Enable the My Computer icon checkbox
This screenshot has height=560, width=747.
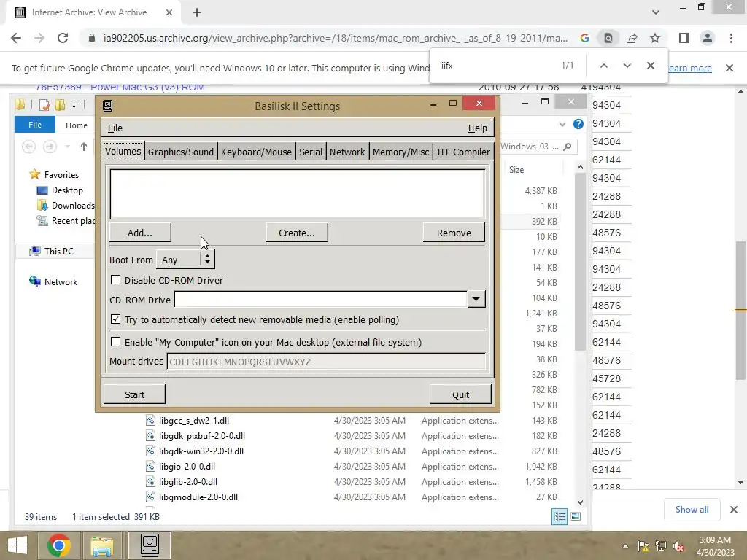click(x=116, y=341)
